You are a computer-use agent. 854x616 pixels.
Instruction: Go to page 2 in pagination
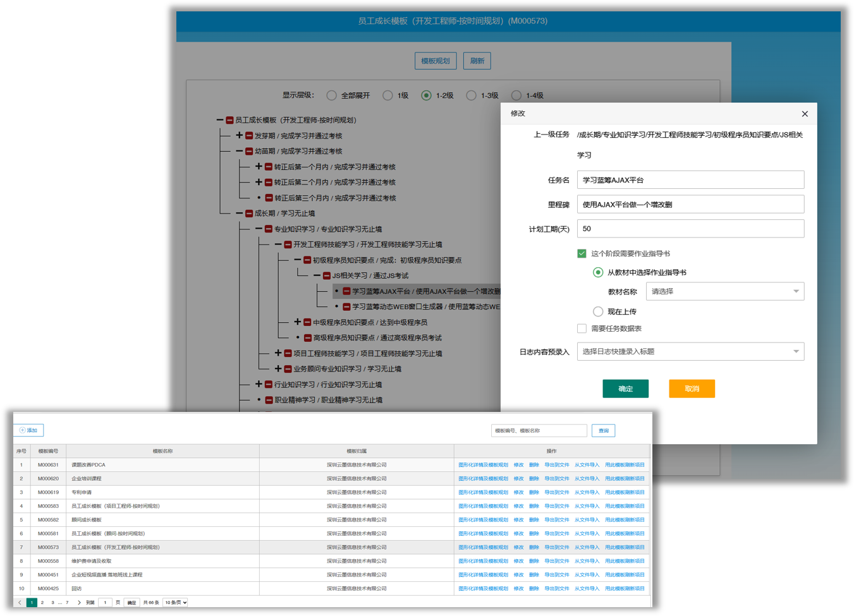(x=42, y=603)
